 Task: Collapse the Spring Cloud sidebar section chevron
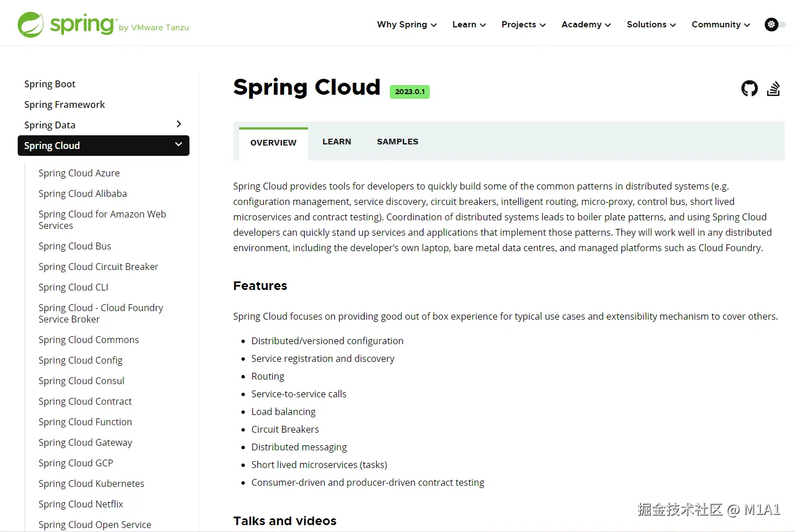pyautogui.click(x=179, y=144)
